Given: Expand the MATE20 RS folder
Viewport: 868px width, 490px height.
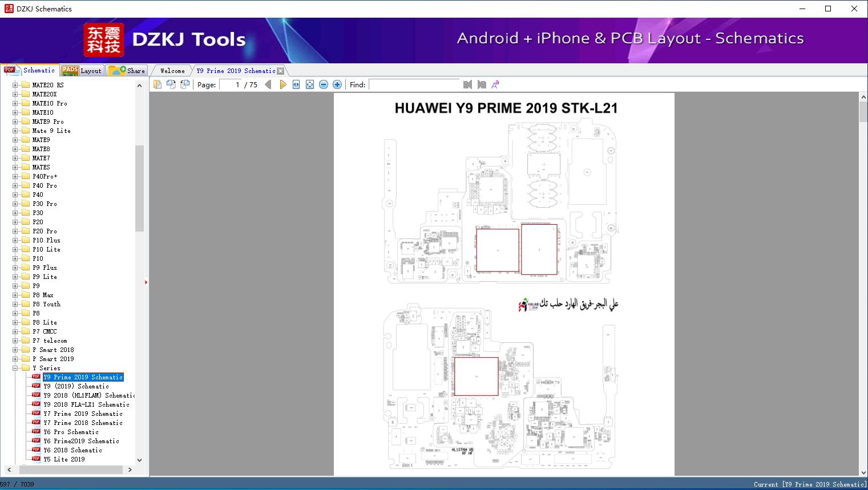Looking at the screenshot, I should 15,85.
